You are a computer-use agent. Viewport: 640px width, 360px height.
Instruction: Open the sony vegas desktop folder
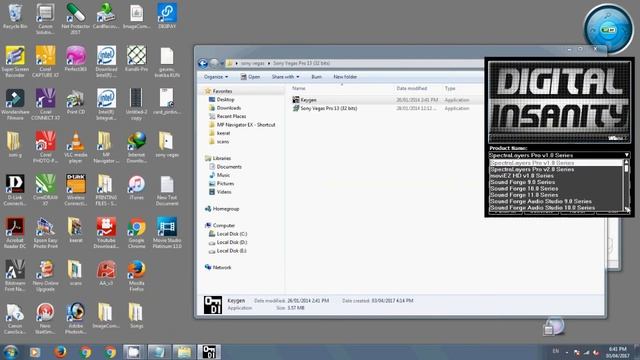(x=167, y=144)
